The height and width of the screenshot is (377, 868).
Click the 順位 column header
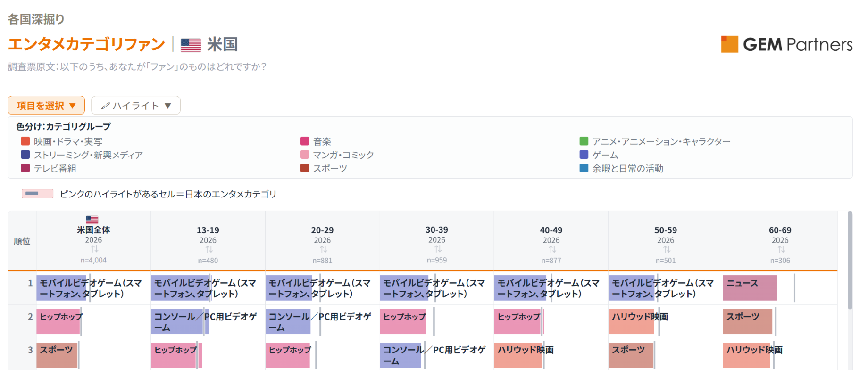22,241
